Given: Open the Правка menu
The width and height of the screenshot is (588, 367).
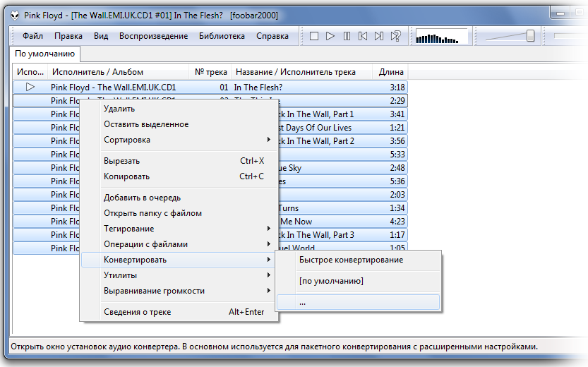Looking at the screenshot, I should 68,36.
